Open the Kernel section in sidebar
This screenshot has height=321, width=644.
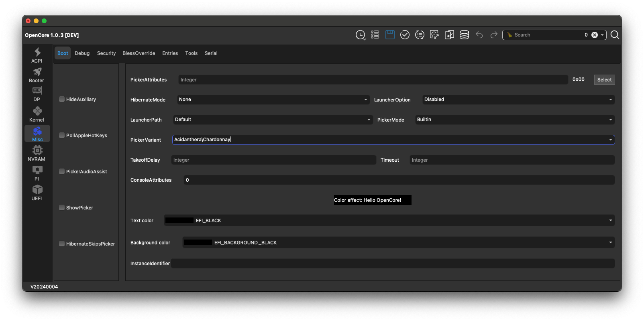(37, 114)
